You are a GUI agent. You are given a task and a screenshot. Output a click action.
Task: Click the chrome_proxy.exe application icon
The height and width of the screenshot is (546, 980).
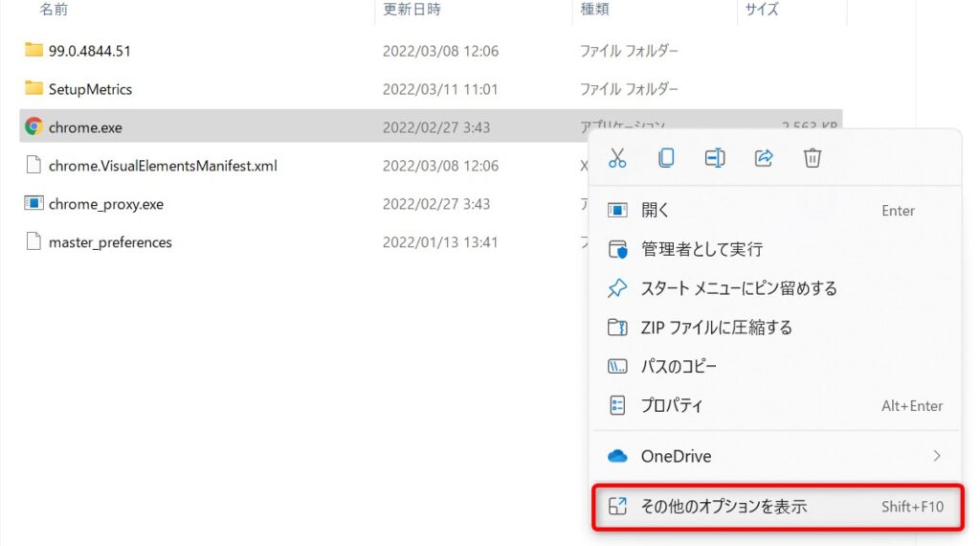tap(33, 203)
